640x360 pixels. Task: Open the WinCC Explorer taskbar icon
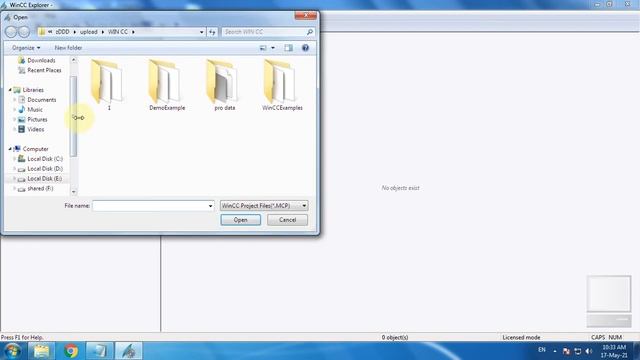(129, 351)
